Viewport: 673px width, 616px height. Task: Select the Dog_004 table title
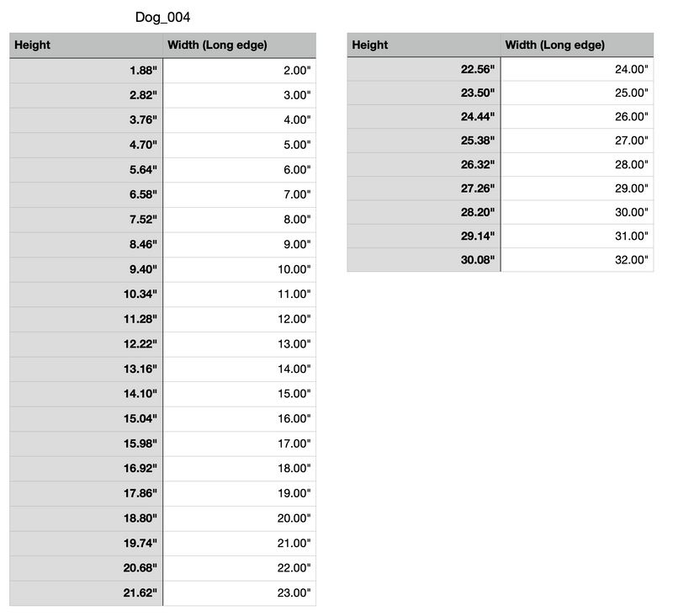(162, 17)
